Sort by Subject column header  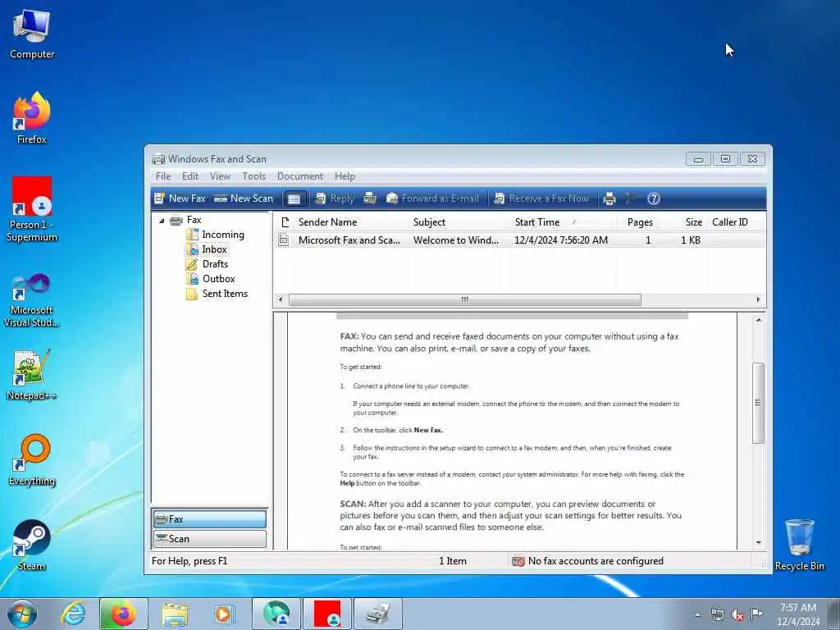tap(458, 222)
